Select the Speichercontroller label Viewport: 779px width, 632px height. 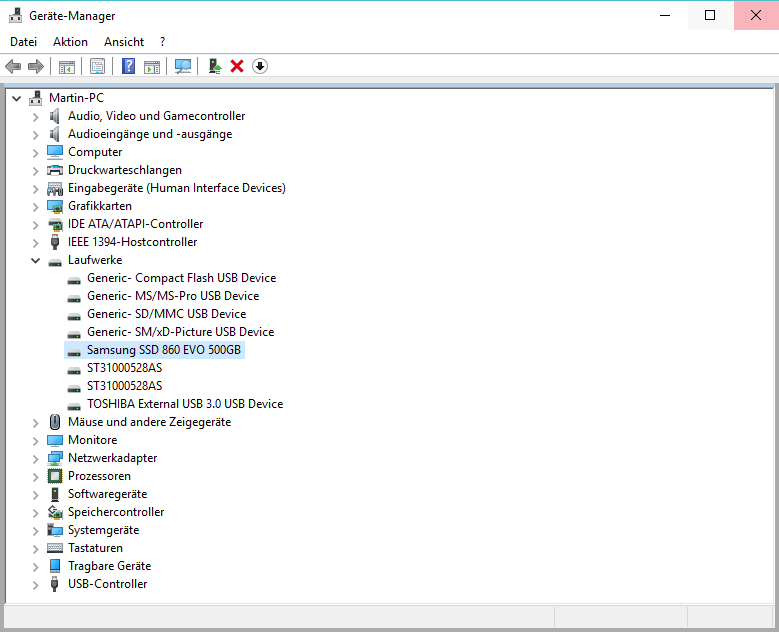116,512
